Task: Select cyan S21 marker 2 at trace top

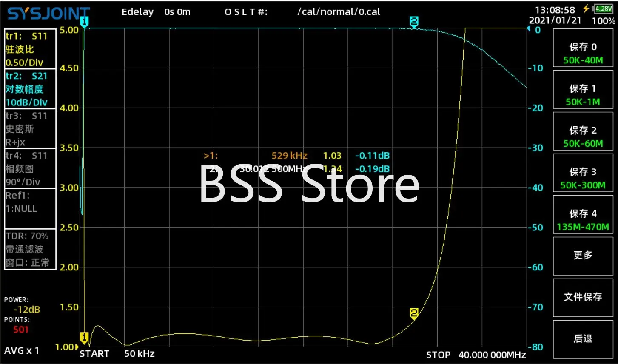Action: tap(414, 22)
